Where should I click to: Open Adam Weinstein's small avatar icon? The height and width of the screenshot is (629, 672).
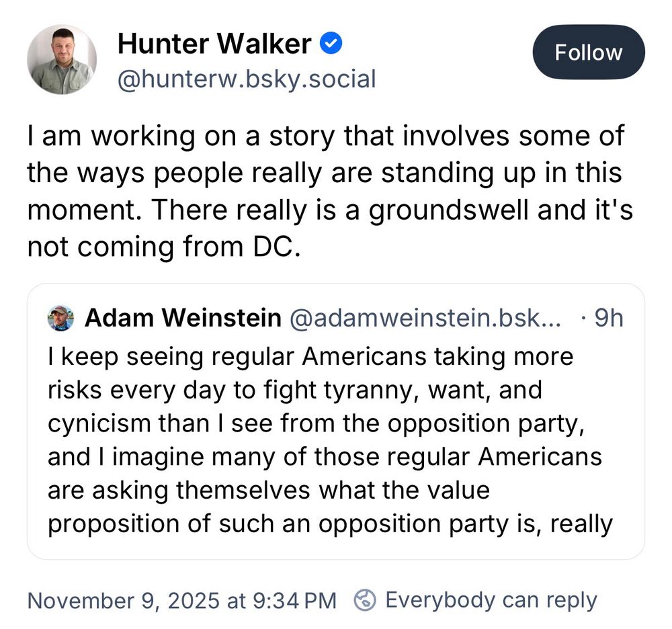click(x=61, y=318)
